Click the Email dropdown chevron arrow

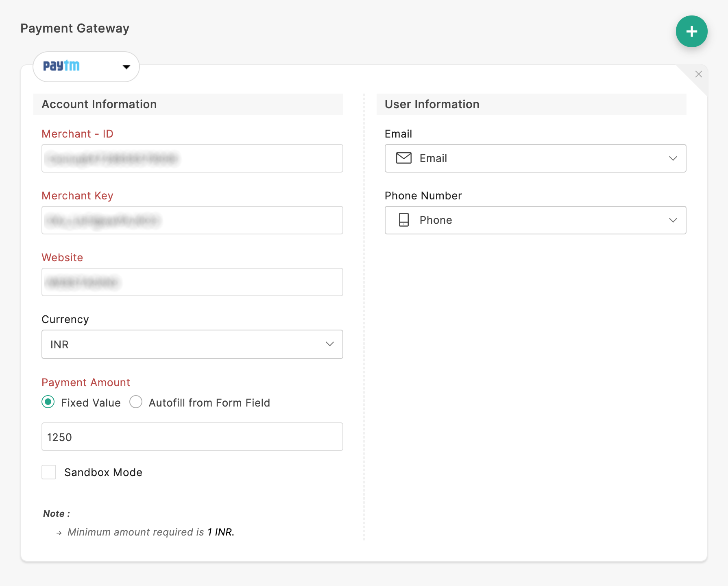[673, 158]
